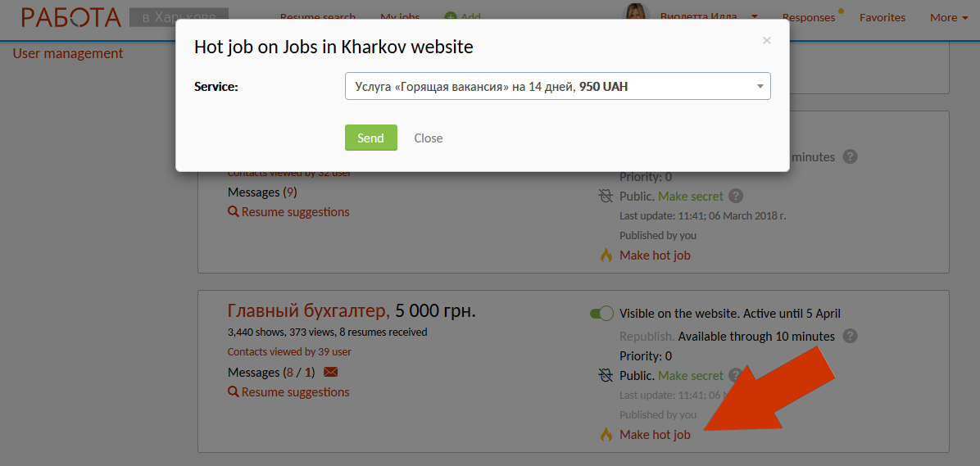Image resolution: width=980 pixels, height=466 pixels.
Task: Click the user avatar photo
Action: pos(634,15)
